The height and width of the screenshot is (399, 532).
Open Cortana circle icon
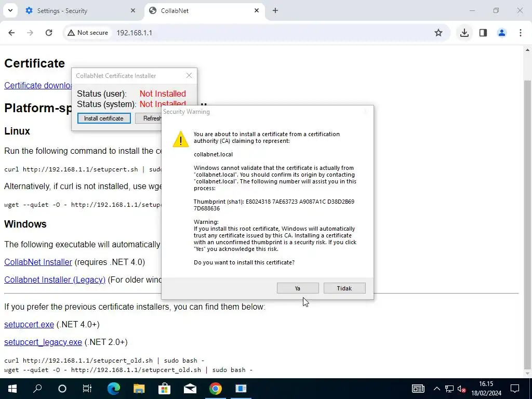[62, 389]
